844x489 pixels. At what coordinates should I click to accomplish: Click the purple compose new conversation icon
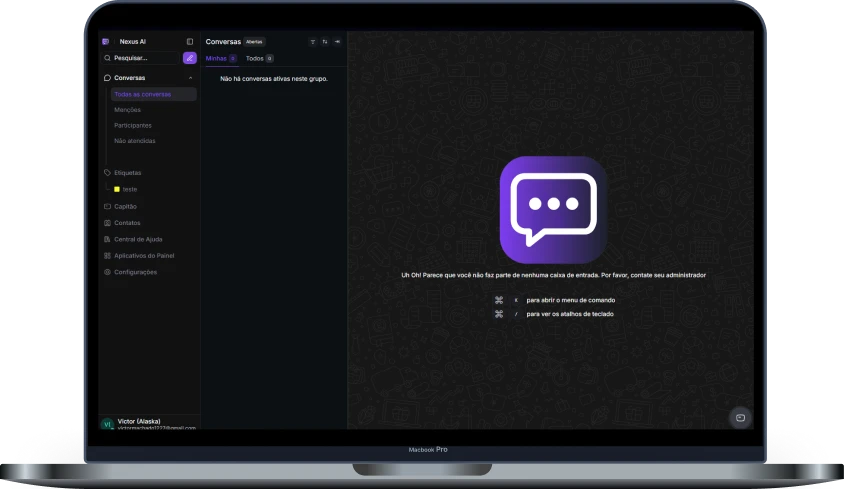point(189,58)
